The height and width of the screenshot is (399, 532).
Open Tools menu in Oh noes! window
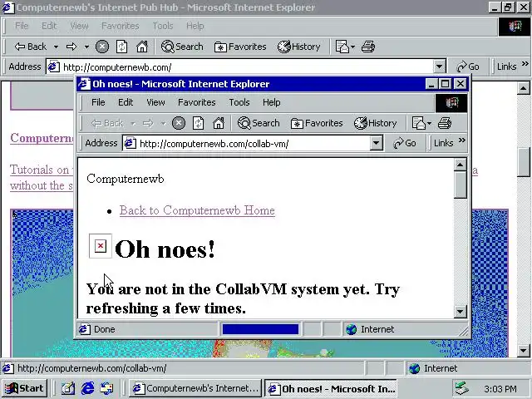[x=239, y=102]
